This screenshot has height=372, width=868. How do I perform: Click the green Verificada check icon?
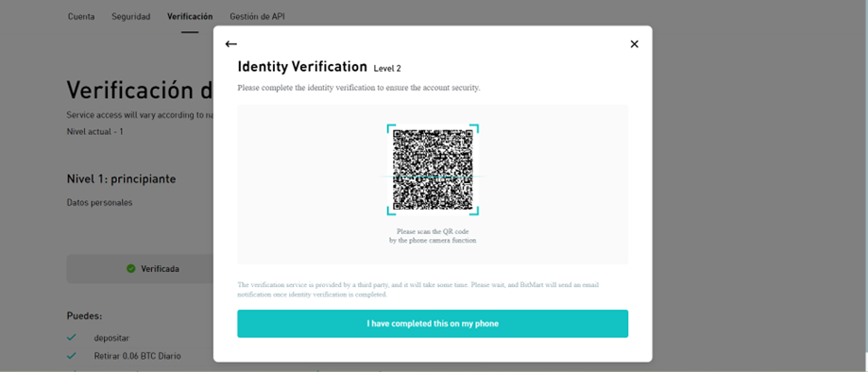pyautogui.click(x=130, y=268)
